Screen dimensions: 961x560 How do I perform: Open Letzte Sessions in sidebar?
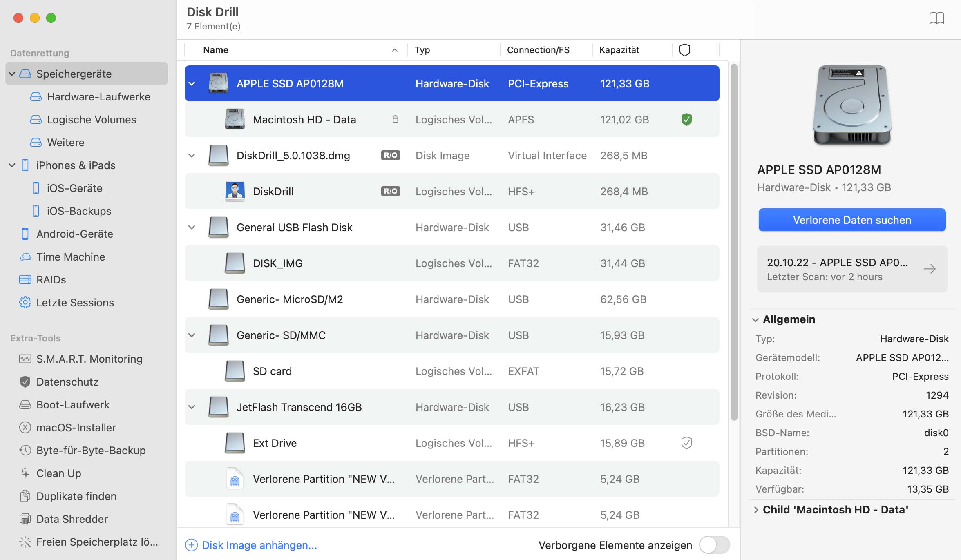click(x=75, y=301)
